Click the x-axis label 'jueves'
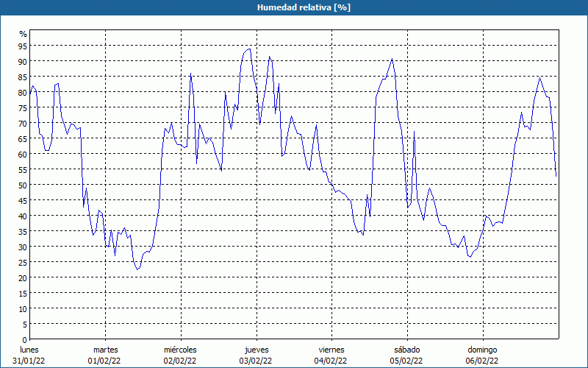Image resolution: width=588 pixels, height=368 pixels. pyautogui.click(x=257, y=350)
